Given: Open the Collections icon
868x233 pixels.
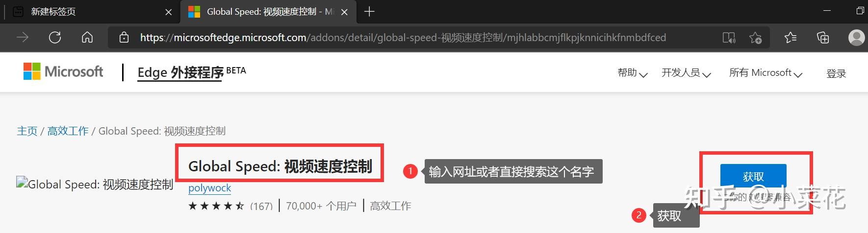Looking at the screenshot, I should coord(822,38).
